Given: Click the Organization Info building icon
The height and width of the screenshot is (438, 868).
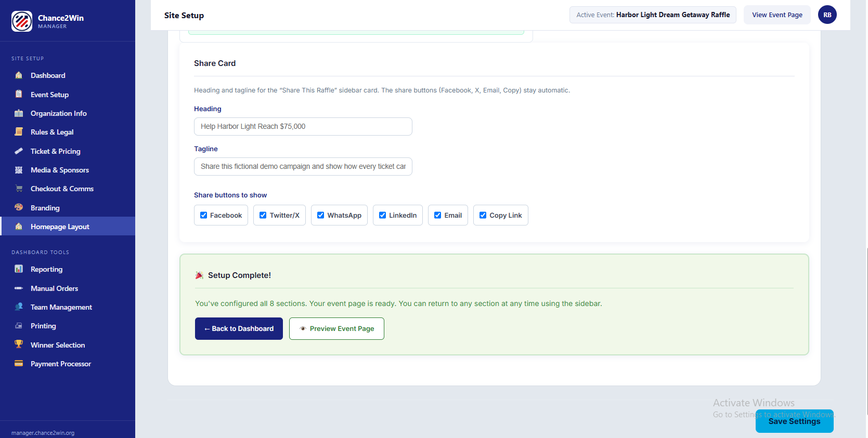Looking at the screenshot, I should (x=19, y=113).
